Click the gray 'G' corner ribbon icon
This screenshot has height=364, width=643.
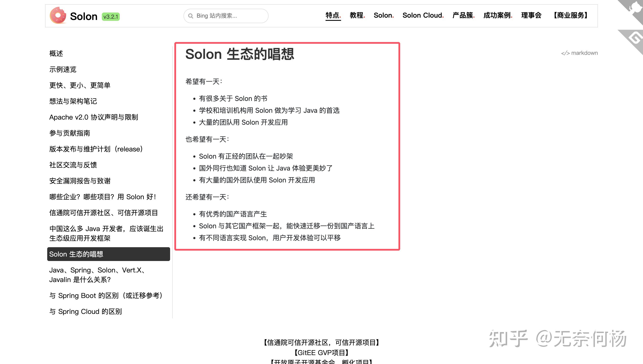click(636, 38)
